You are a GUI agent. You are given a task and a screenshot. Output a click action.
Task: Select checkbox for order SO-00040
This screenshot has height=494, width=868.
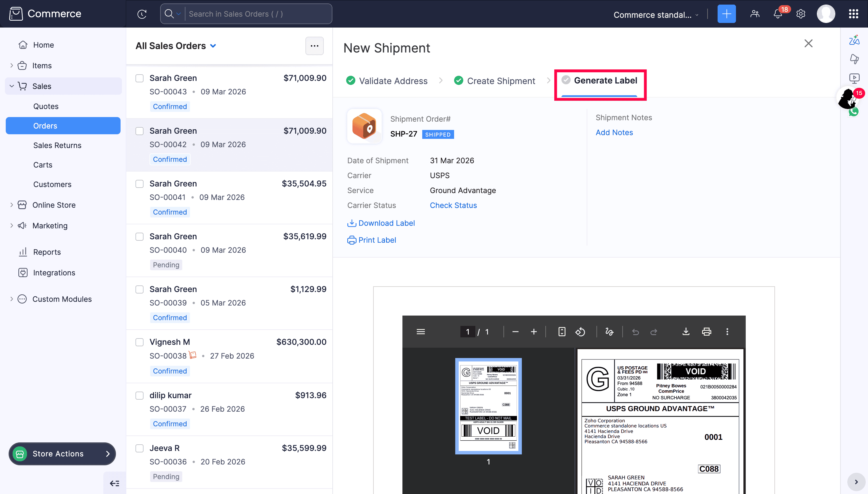click(139, 236)
